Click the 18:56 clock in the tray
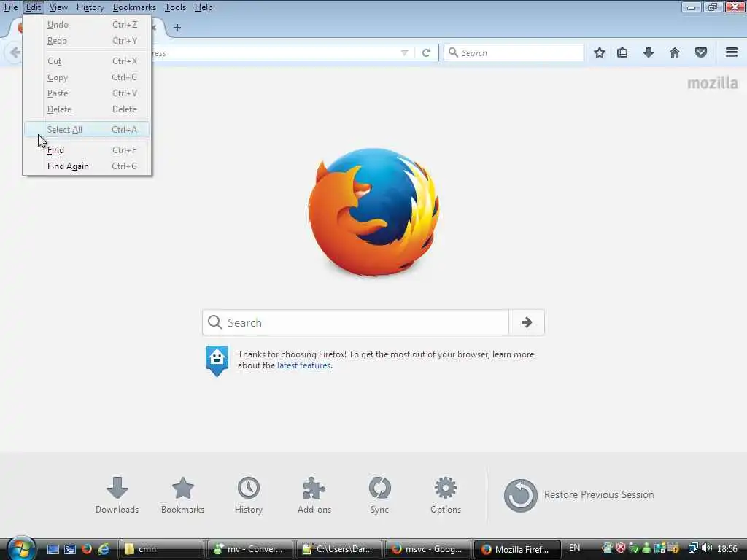 [x=727, y=549]
